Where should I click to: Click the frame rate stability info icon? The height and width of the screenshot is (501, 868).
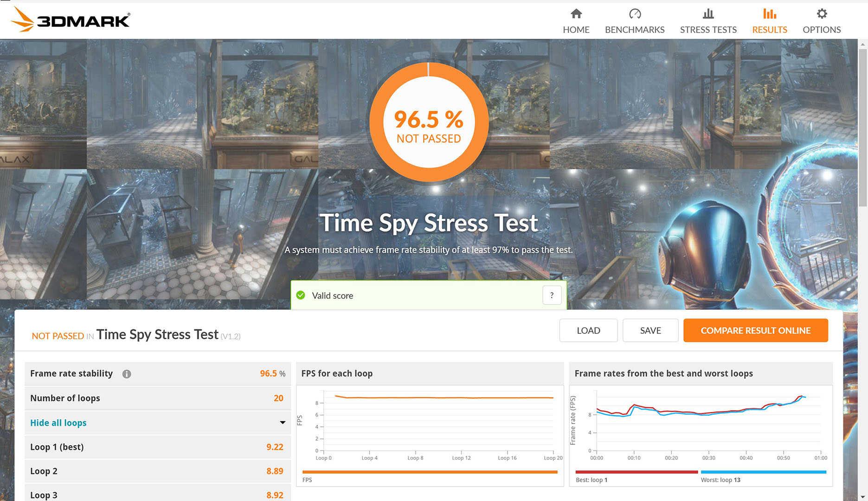pos(127,374)
